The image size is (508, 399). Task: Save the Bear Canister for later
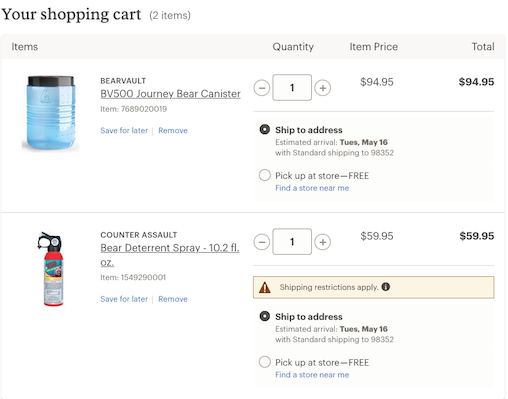(x=124, y=130)
